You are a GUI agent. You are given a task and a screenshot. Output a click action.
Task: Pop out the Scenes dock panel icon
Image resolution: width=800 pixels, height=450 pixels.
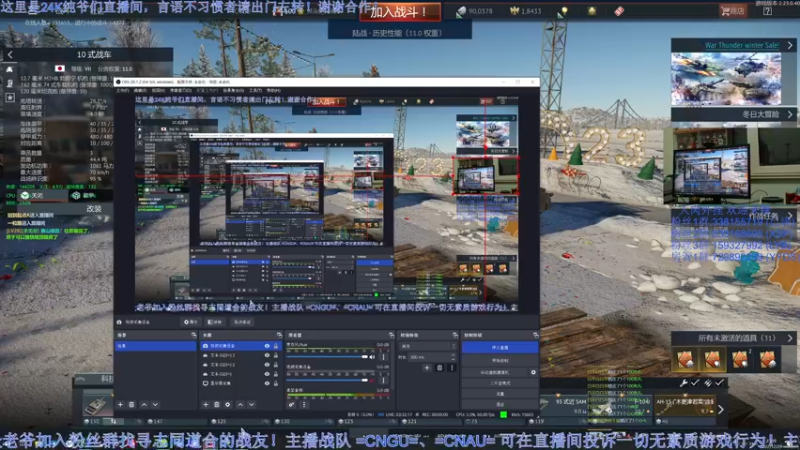pyautogui.click(x=193, y=335)
